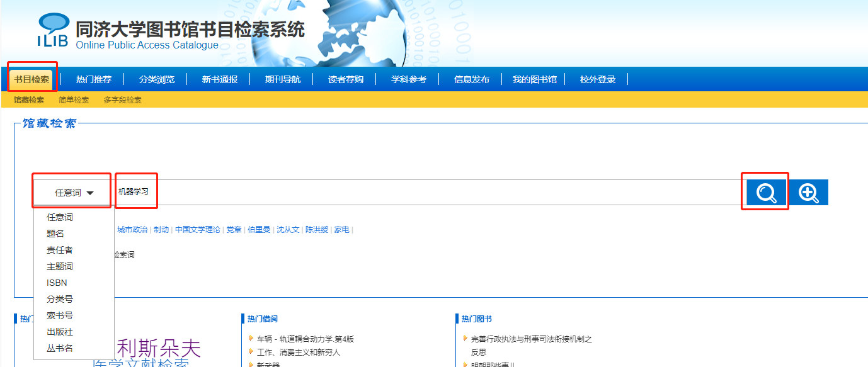The width and height of the screenshot is (868, 367).
Task: Search the hot keyword 陈洪绶
Action: (x=317, y=230)
